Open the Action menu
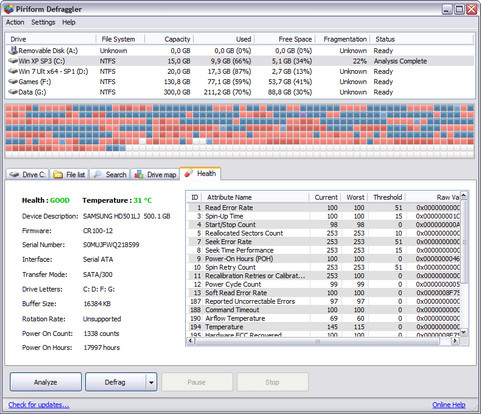The image size is (481, 414). coord(15,22)
